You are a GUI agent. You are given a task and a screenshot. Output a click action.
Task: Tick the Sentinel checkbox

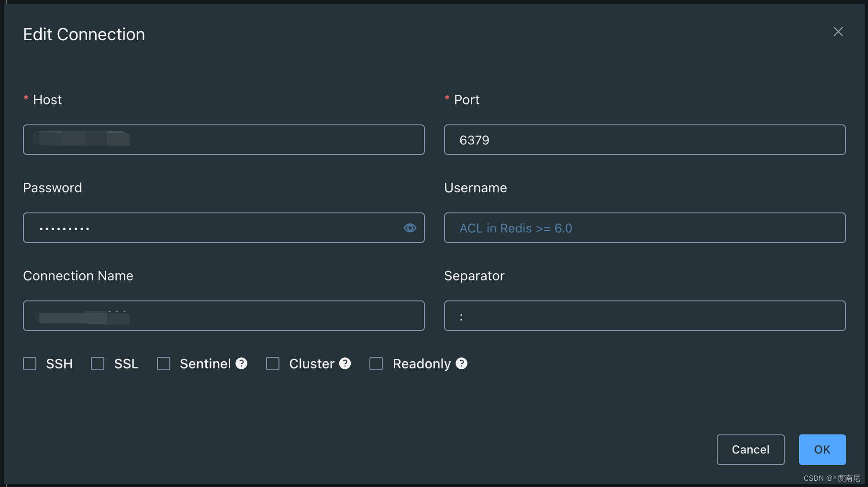pos(164,364)
